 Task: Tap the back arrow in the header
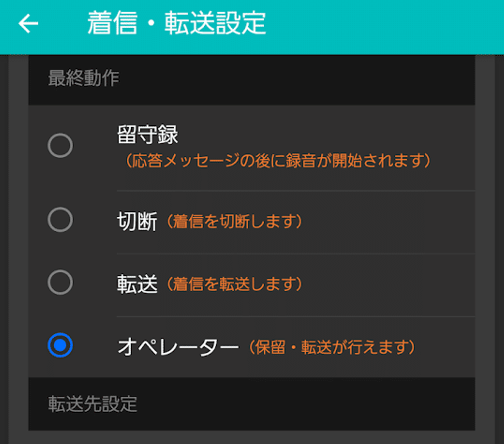tap(28, 24)
